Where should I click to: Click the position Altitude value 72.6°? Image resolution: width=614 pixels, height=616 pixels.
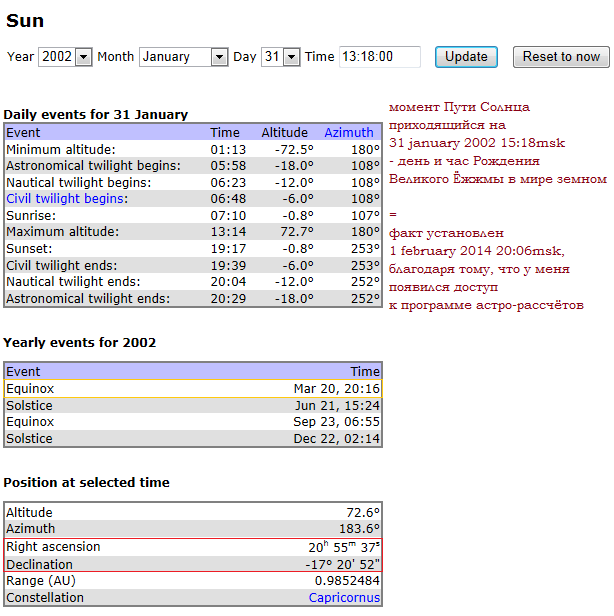pos(363,513)
